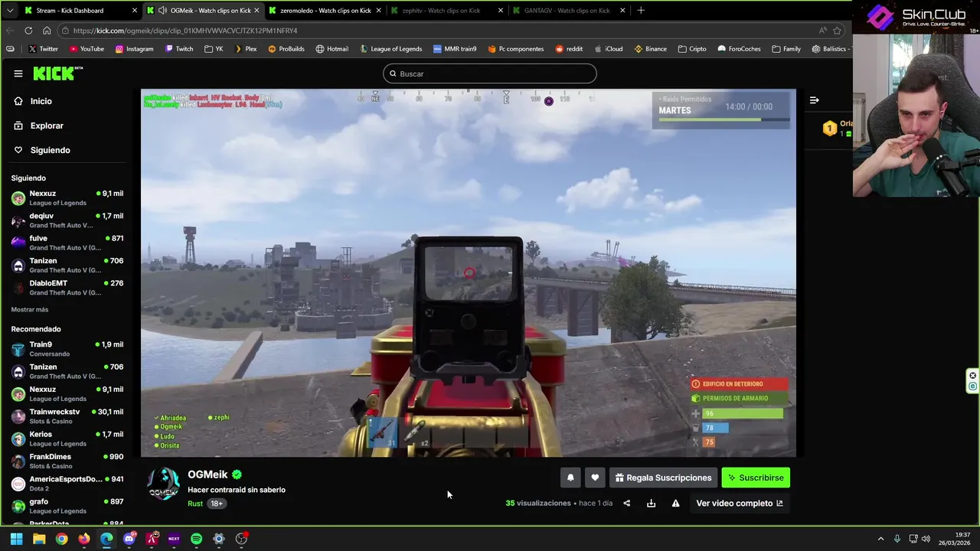
Task: Open the Kick hamburger menu
Action: 18,73
